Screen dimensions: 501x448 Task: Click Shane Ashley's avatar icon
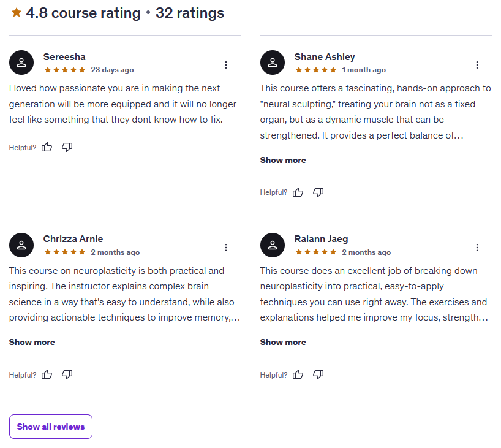273,63
